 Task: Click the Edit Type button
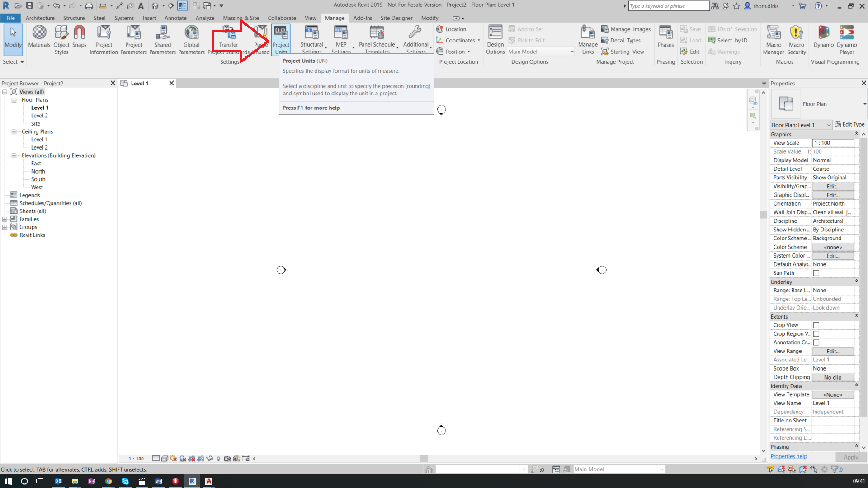849,125
